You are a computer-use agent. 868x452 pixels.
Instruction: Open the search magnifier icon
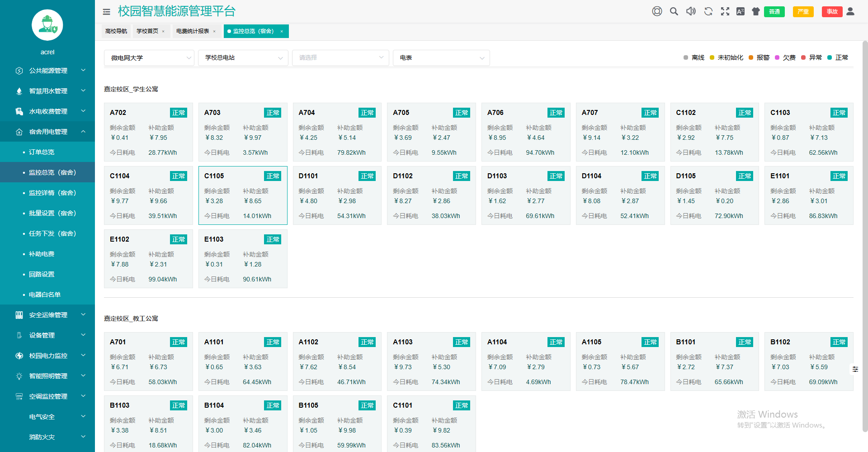pyautogui.click(x=674, y=11)
